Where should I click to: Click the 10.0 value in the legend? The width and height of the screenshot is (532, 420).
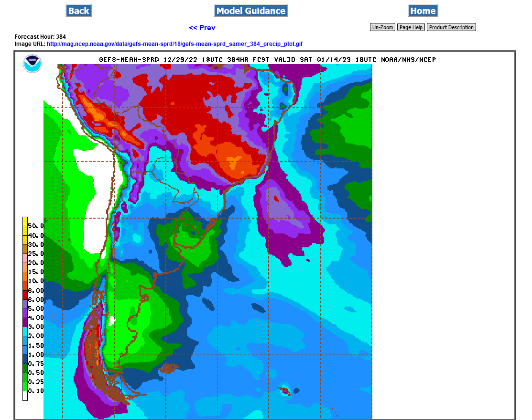[x=36, y=281]
